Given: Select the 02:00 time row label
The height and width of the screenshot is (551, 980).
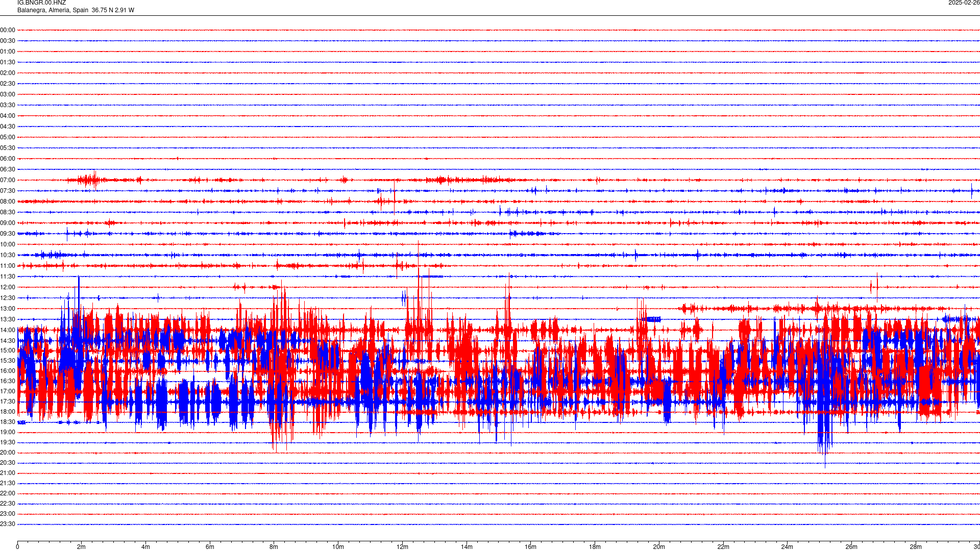Looking at the screenshot, I should (8, 73).
